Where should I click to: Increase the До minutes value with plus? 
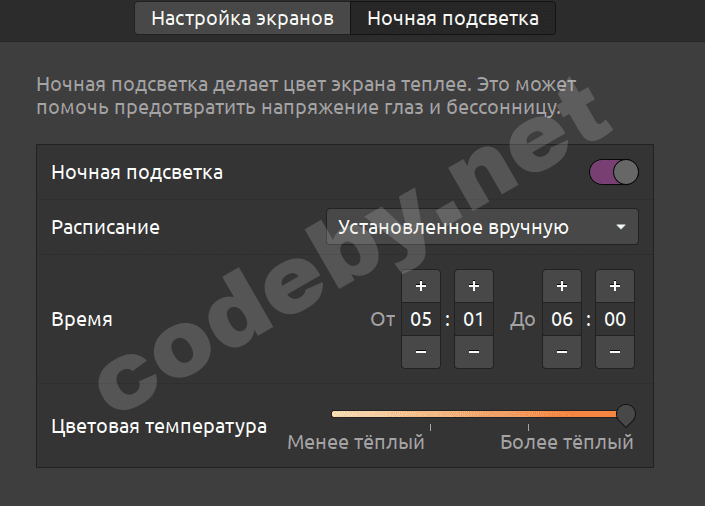tap(615, 286)
